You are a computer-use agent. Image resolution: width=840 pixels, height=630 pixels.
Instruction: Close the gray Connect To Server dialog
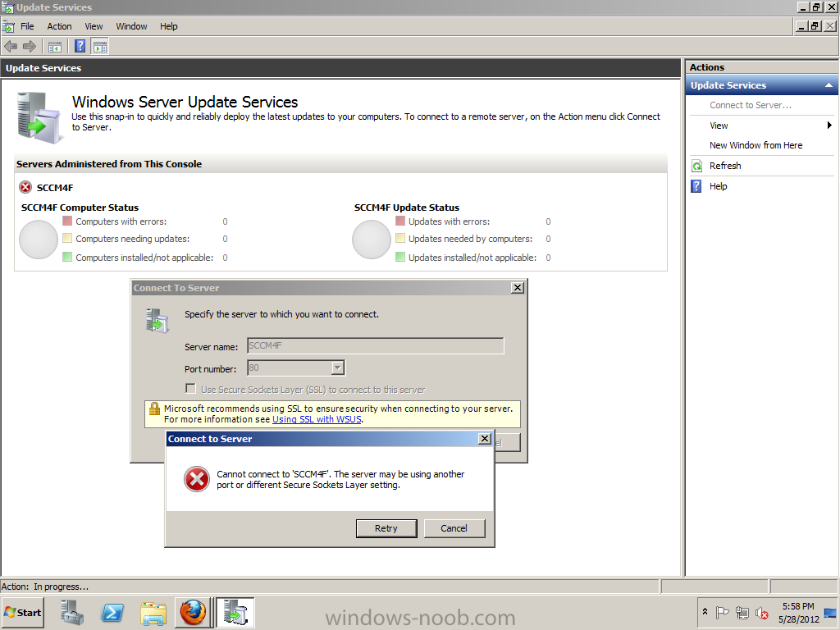[518, 288]
